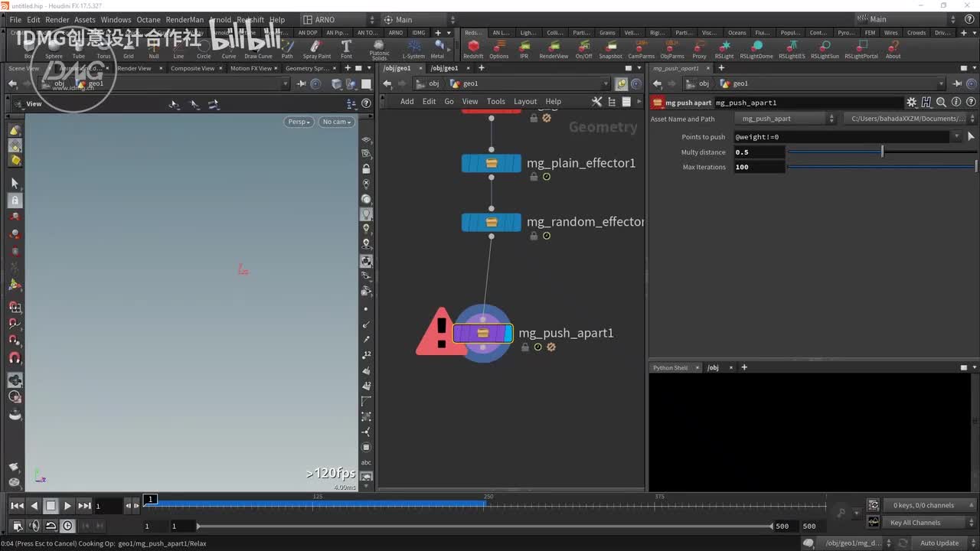Open the Octane menu
980x551 pixels.
149,19
